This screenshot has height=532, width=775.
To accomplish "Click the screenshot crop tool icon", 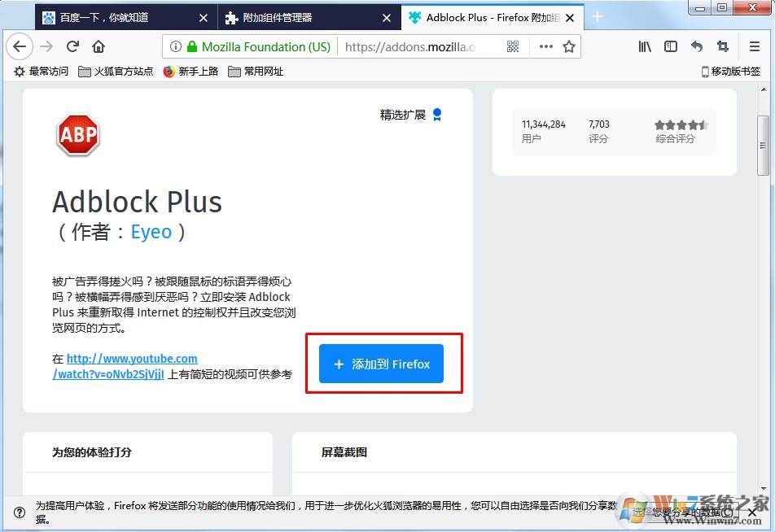I will (x=723, y=46).
